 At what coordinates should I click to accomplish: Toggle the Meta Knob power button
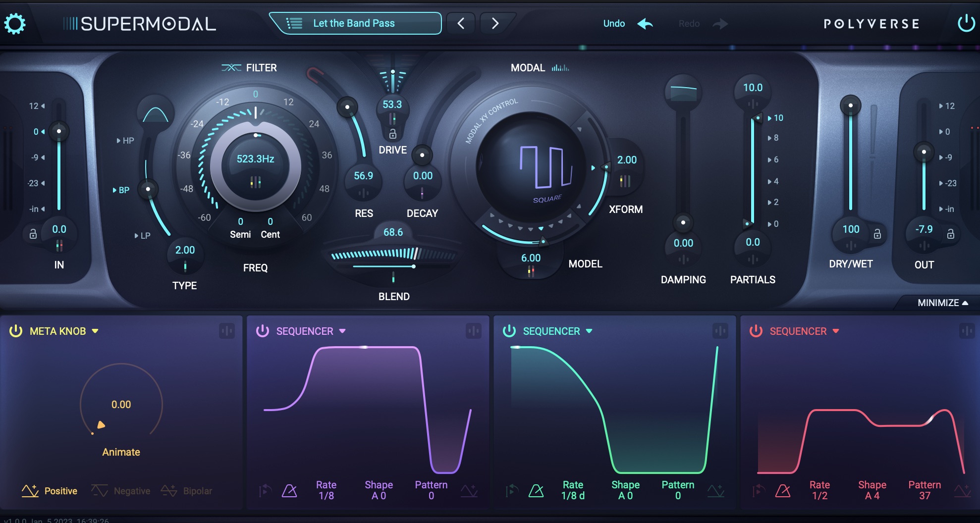pos(16,331)
